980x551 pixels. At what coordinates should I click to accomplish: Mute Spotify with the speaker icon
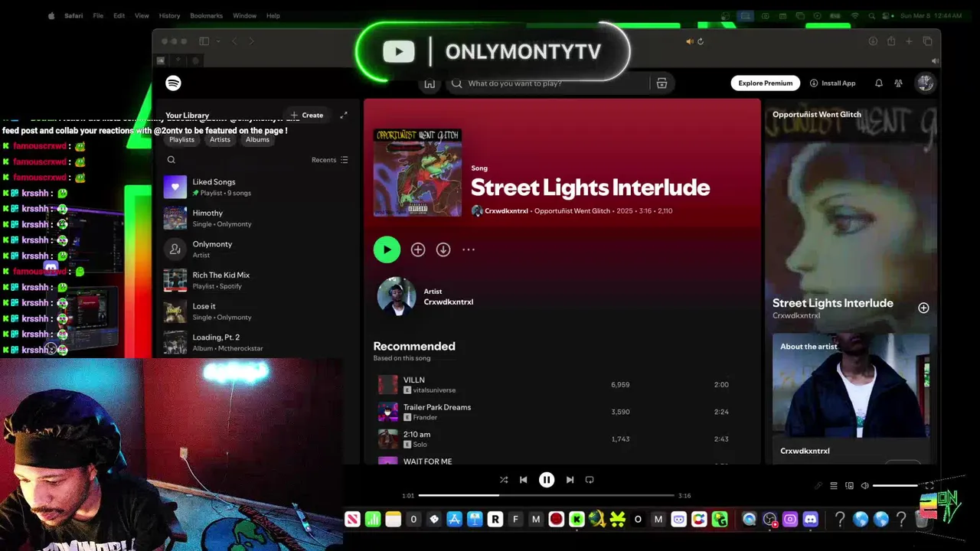coord(865,486)
